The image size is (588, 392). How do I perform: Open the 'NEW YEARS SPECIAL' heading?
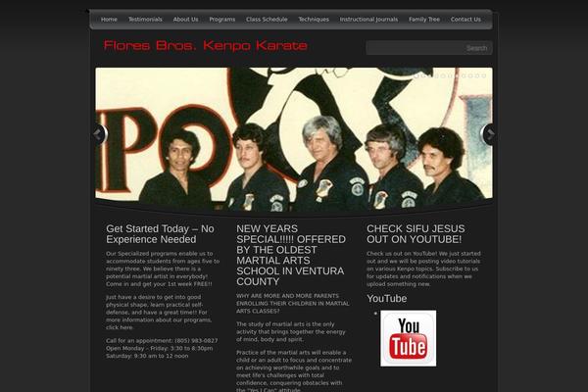point(291,255)
